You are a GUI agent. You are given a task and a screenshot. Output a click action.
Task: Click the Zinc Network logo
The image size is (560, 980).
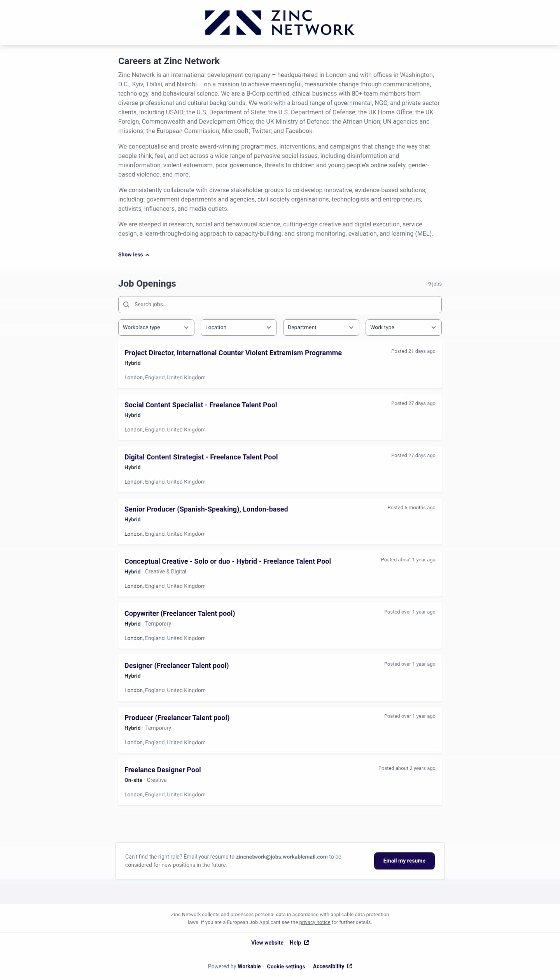(280, 23)
